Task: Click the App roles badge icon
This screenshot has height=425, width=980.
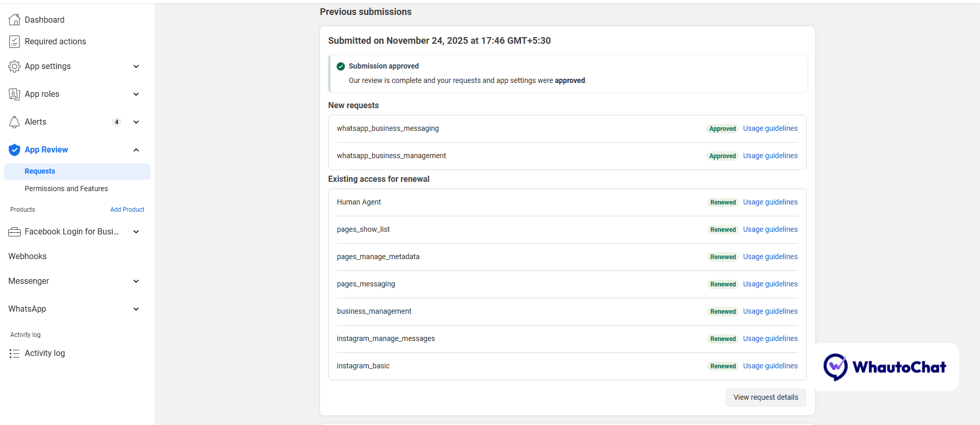Action: (14, 94)
